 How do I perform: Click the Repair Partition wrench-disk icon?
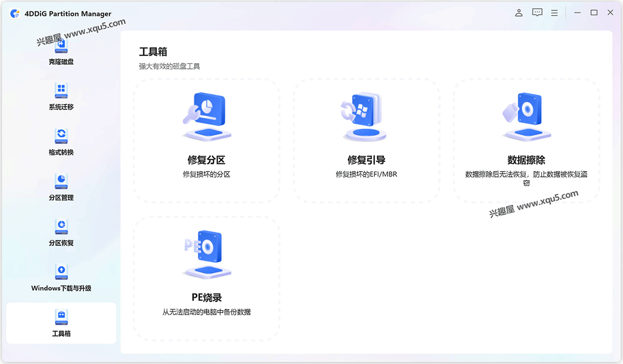206,117
